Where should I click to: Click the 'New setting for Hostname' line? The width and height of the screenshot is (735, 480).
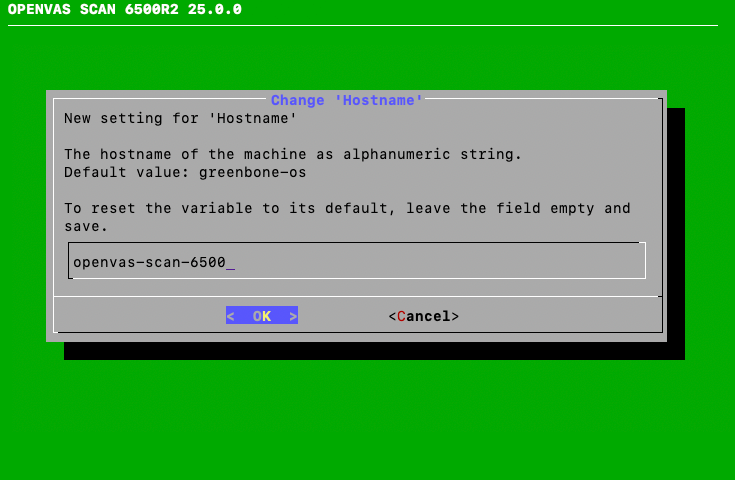coord(180,118)
